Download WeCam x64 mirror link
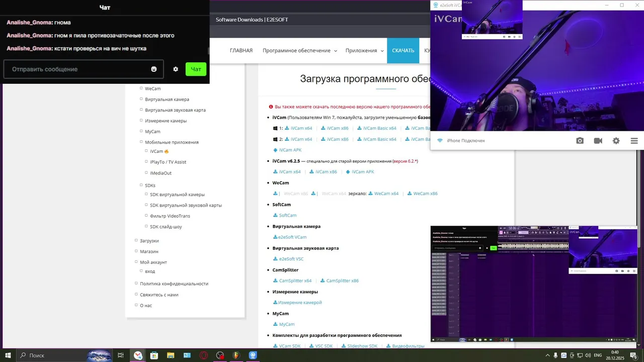The height and width of the screenshot is (362, 644). tap(383, 194)
